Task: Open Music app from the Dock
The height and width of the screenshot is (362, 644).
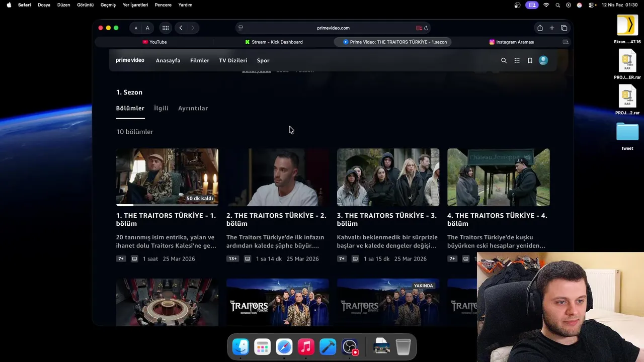Action: pyautogui.click(x=306, y=347)
